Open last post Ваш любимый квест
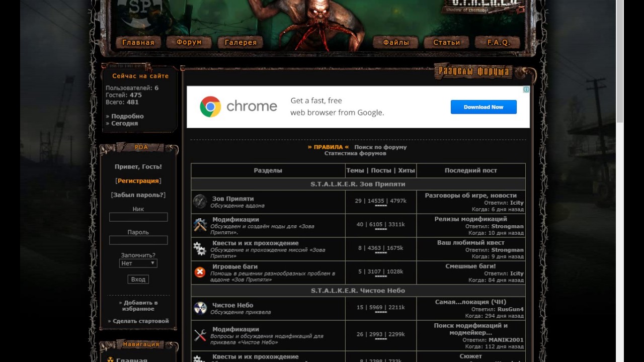644x362 pixels. pyautogui.click(x=471, y=242)
